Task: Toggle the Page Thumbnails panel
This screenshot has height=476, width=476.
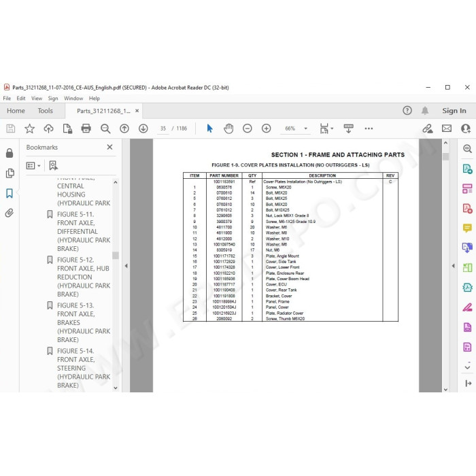Action: tap(10, 173)
